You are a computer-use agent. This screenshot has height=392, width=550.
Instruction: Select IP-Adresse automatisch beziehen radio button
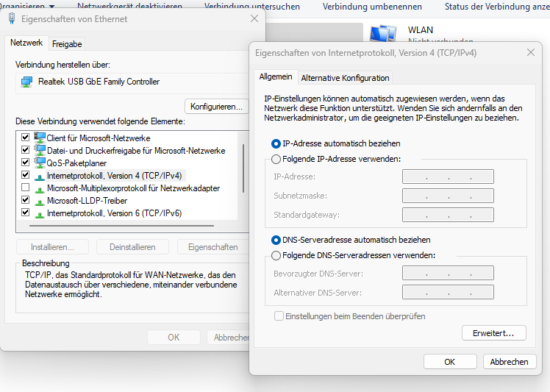tap(276, 143)
